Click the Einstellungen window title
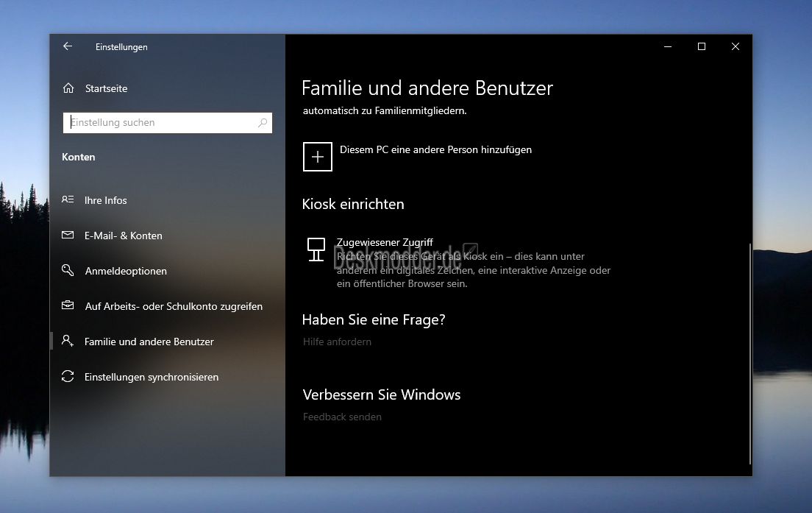The image size is (812, 513). click(x=121, y=47)
